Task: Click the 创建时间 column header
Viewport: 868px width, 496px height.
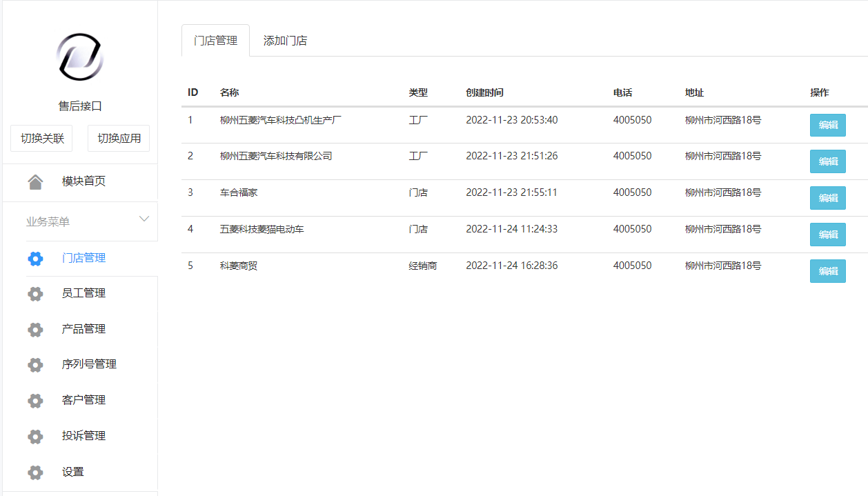Action: (x=484, y=92)
